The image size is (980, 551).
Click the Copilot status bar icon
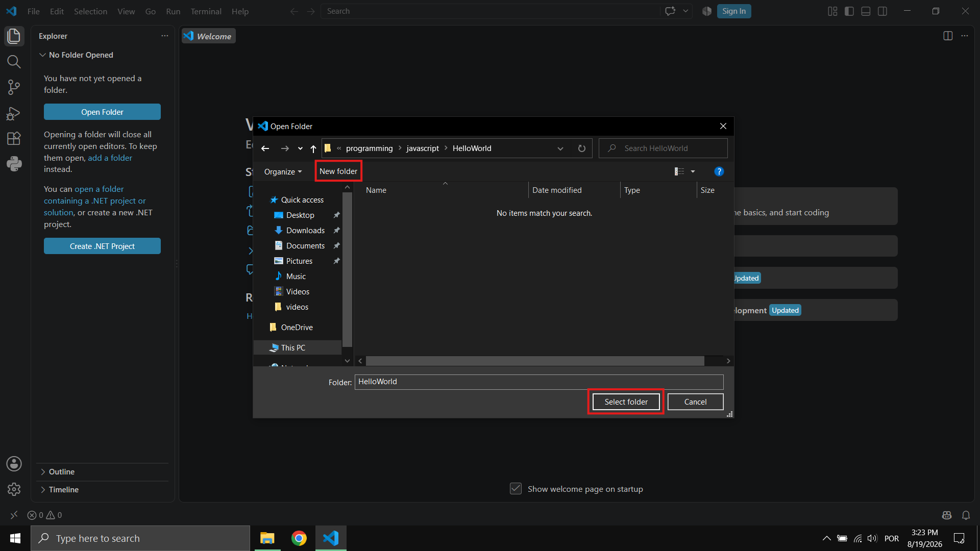click(947, 515)
